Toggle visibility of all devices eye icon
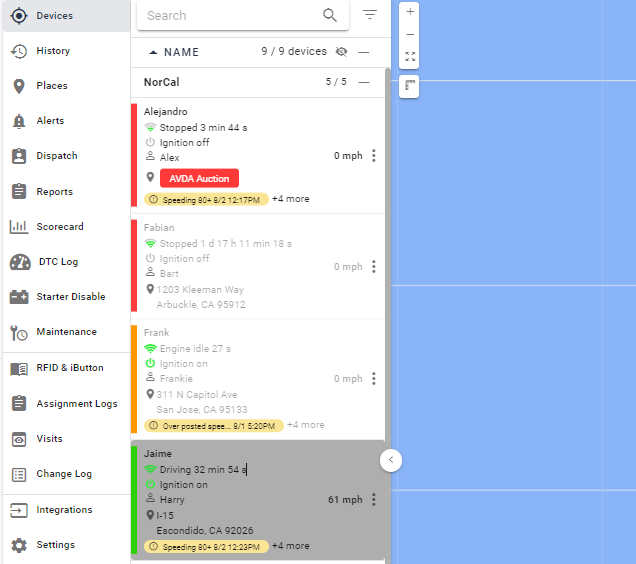 pos(342,52)
